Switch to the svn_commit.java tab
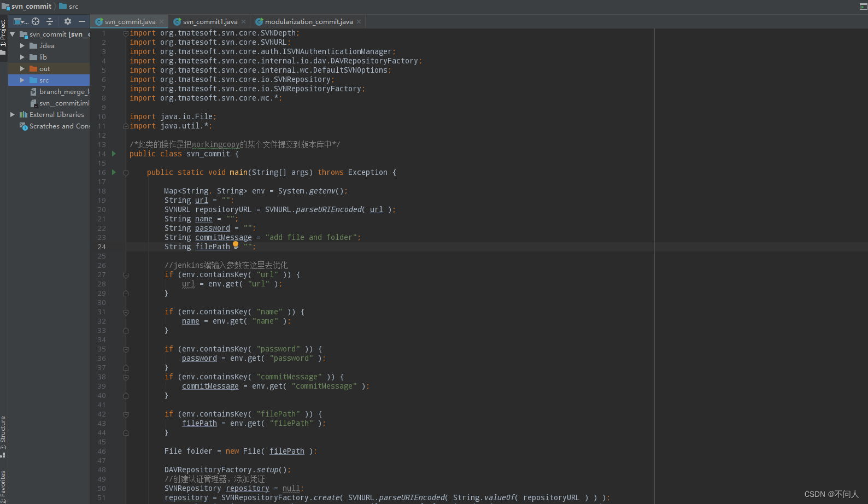 click(130, 22)
